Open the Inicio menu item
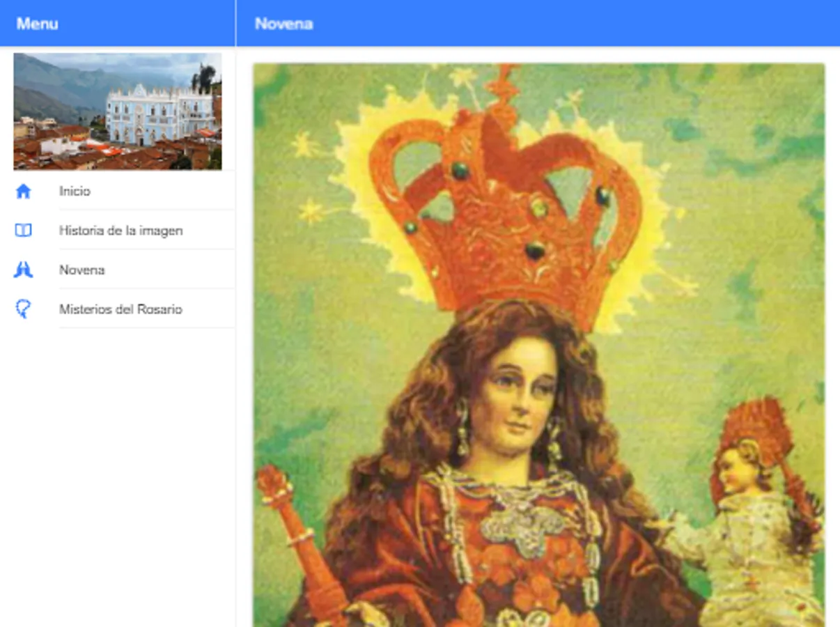This screenshot has width=840, height=627. pyautogui.click(x=118, y=191)
